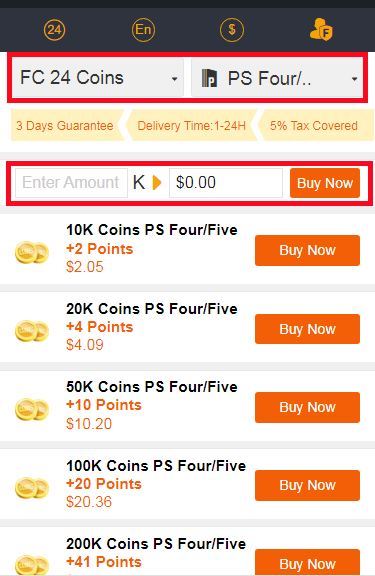Click the Enter Amount field

(x=71, y=183)
